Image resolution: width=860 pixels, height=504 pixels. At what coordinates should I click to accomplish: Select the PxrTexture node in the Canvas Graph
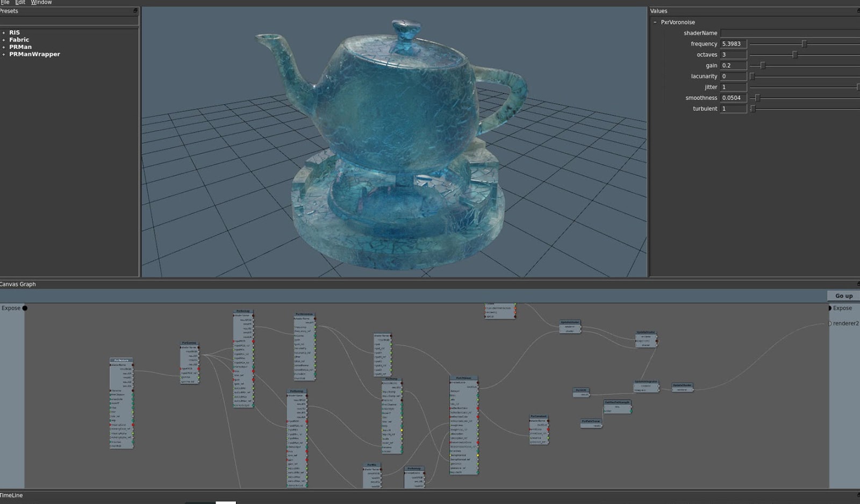[x=121, y=360]
